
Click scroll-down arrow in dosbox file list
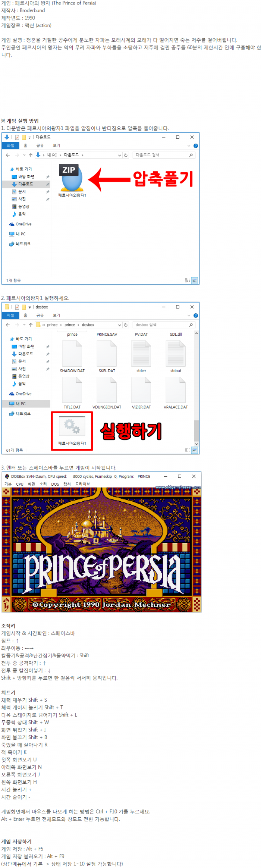pyautogui.click(x=196, y=444)
